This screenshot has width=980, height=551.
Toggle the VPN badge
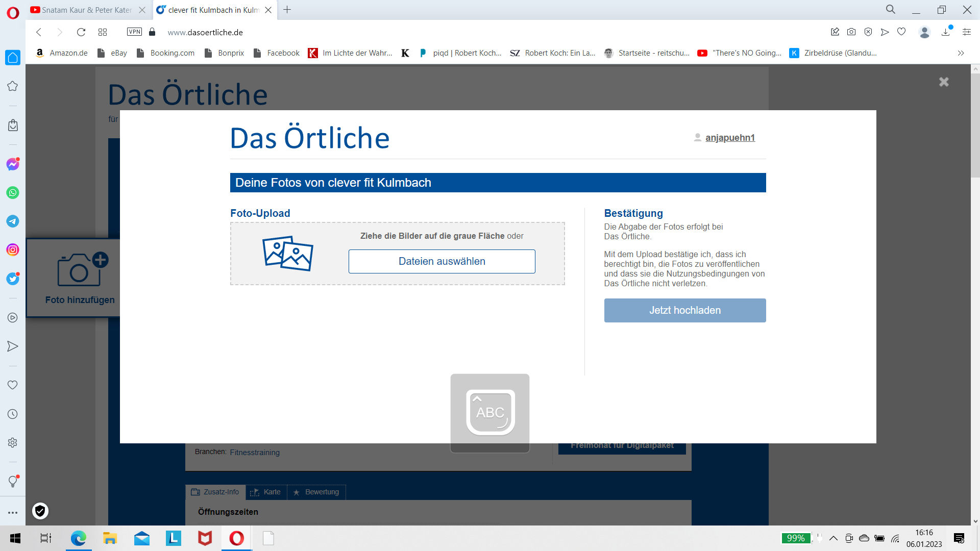[x=134, y=32]
